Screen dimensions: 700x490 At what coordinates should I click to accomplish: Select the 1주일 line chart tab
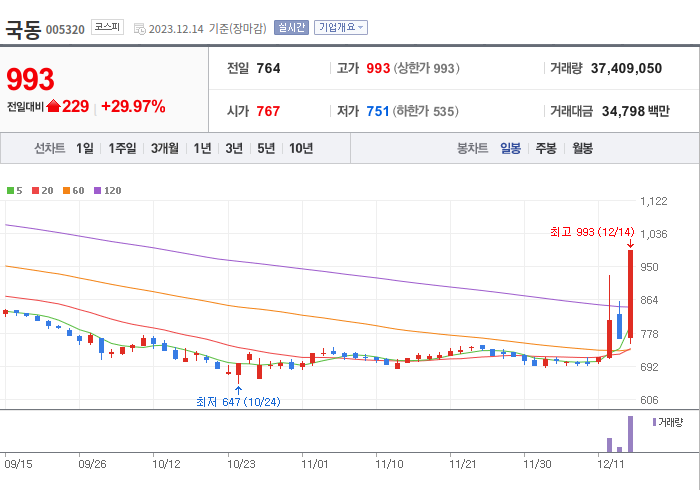[x=122, y=148]
